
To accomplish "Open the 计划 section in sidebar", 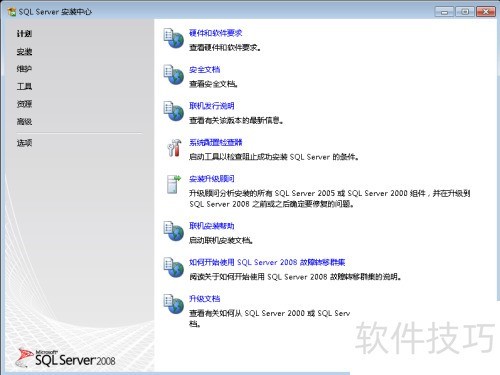I will point(24,34).
